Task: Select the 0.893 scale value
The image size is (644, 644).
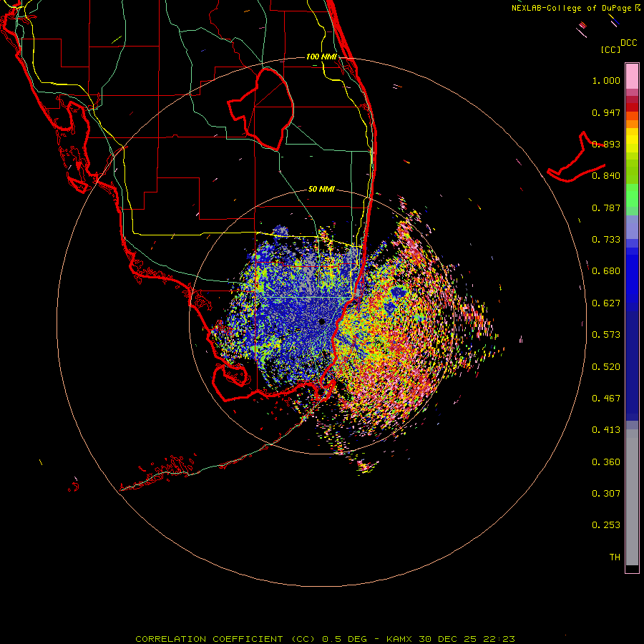Action: [606, 144]
